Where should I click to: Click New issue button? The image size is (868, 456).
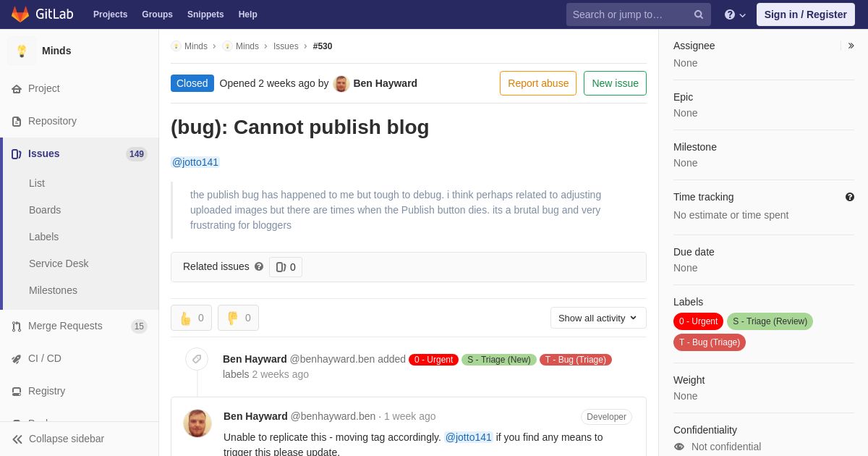tap(615, 83)
